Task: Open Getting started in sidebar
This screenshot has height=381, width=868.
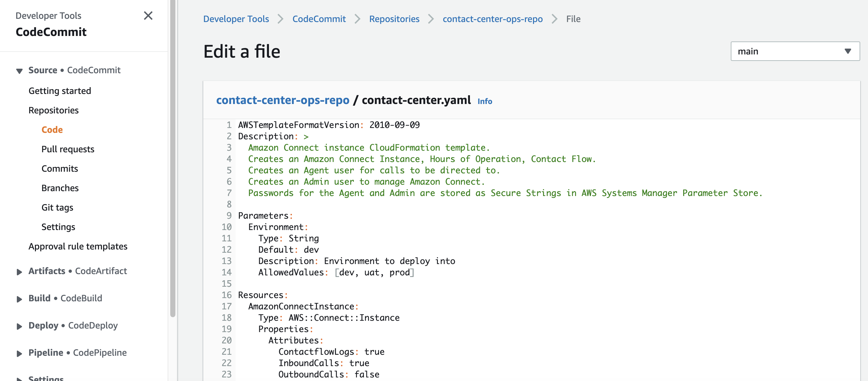Action: [60, 91]
